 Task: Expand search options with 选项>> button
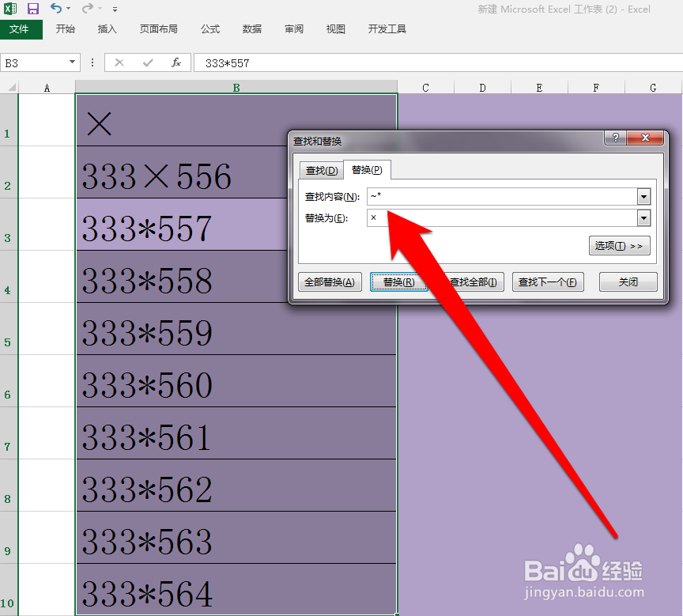[620, 245]
